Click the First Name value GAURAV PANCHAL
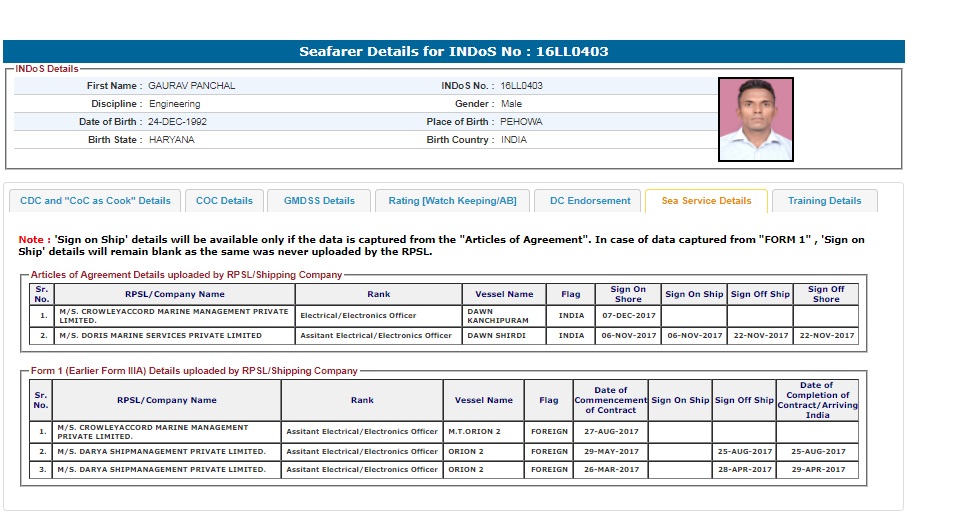Image resolution: width=955 pixels, height=523 pixels. coord(192,86)
